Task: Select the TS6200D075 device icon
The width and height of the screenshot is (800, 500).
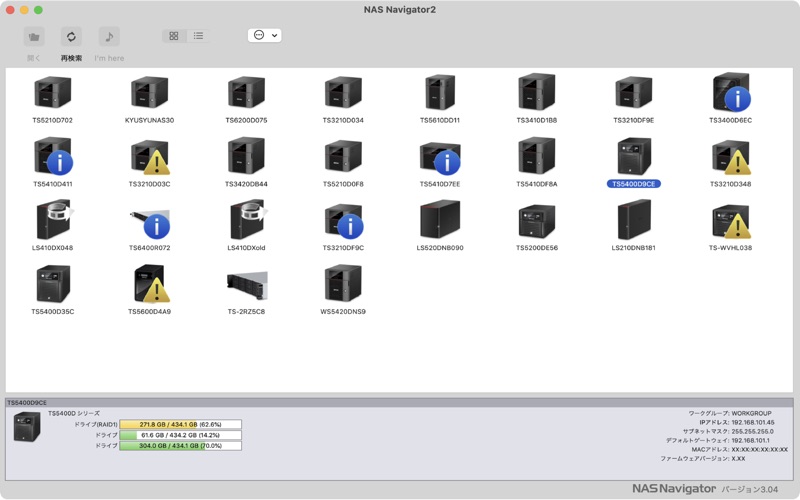Action: click(246, 92)
